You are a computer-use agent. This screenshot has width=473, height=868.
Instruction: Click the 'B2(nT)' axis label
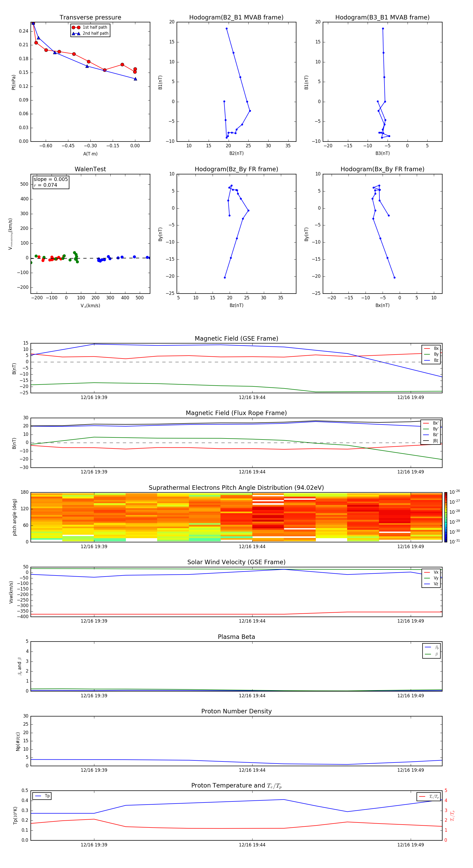(x=236, y=153)
